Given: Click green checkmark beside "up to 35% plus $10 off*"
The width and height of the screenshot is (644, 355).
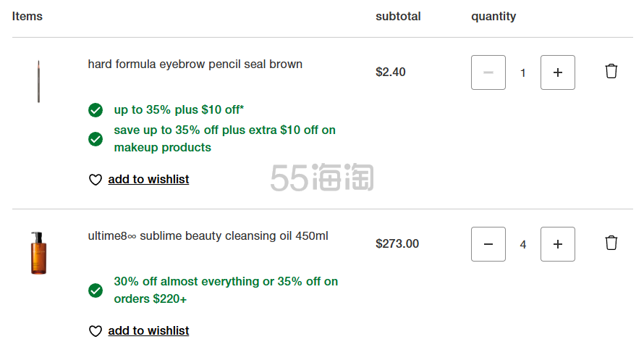Looking at the screenshot, I should [96, 110].
